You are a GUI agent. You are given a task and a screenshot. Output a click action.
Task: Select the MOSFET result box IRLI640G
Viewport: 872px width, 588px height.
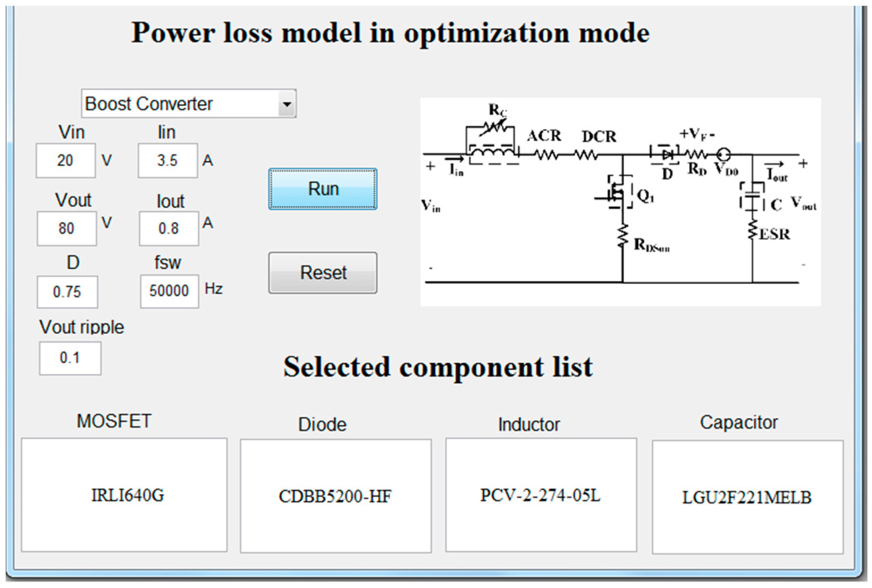click(124, 495)
